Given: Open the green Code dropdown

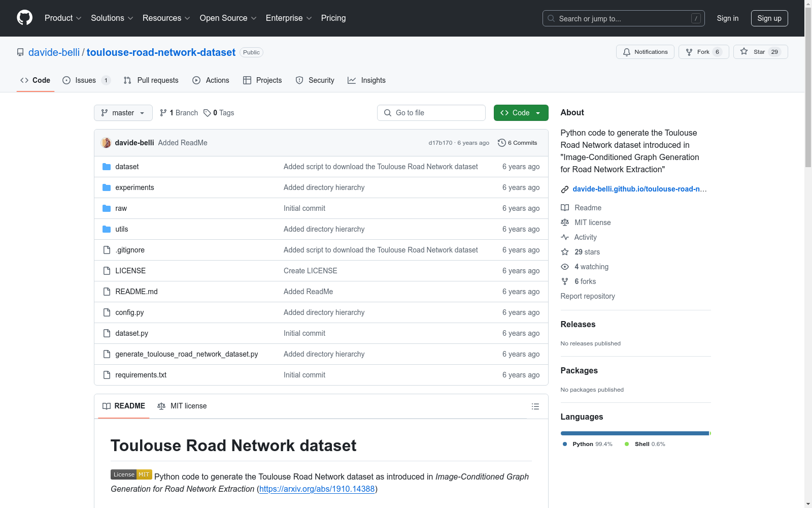Looking at the screenshot, I should 521,113.
